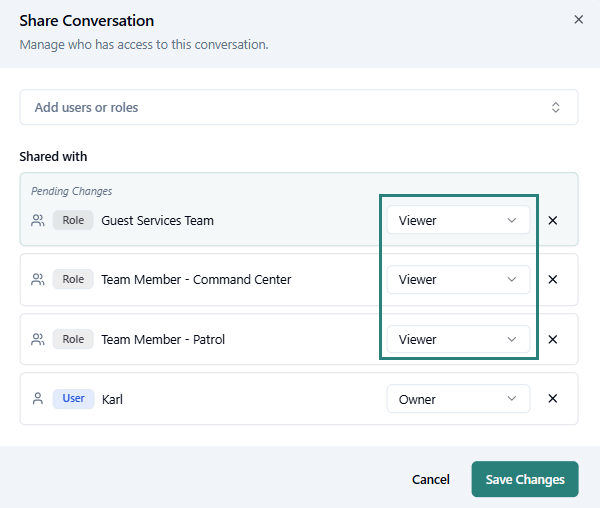Click the group icon for Team Member - Patrol
This screenshot has width=600, height=508.
38,340
